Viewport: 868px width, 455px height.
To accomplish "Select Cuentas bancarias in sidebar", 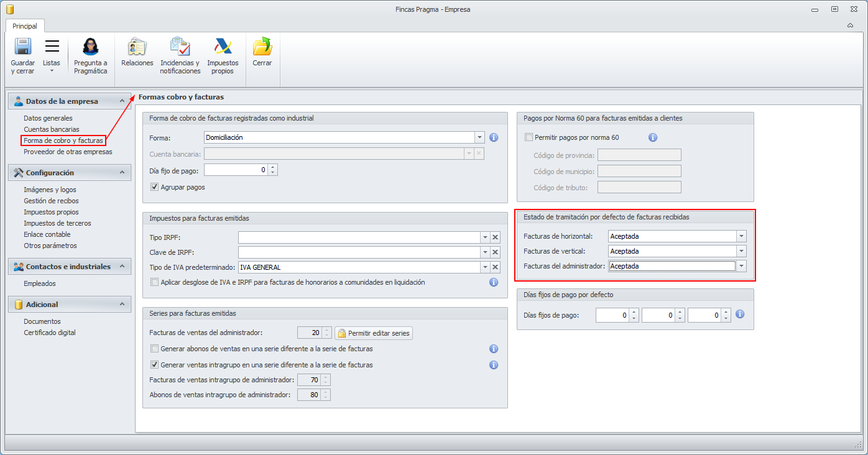I will pos(52,129).
